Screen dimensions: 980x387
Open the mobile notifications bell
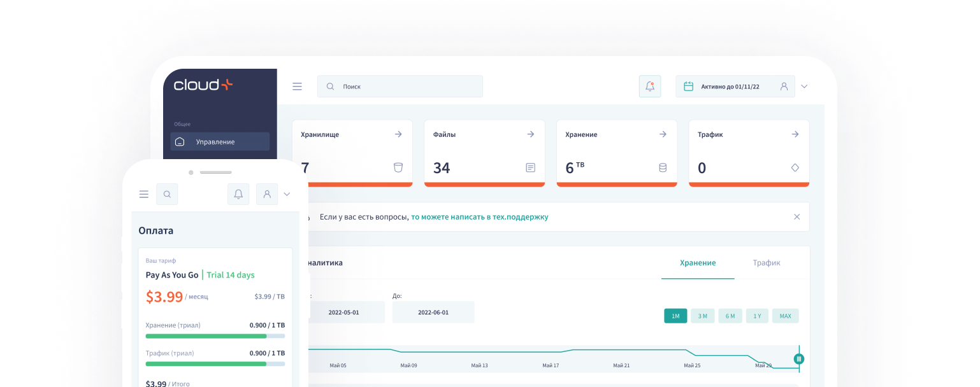238,194
